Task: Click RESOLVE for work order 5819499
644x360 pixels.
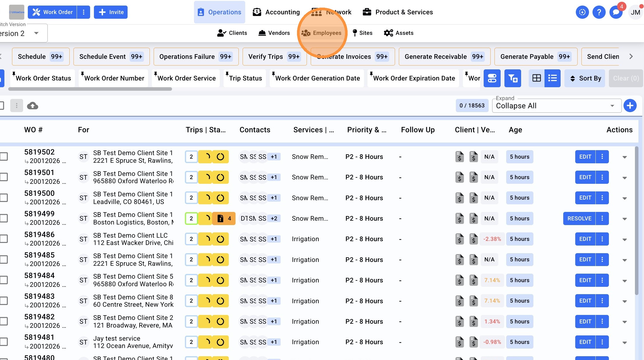Action: pos(579,218)
